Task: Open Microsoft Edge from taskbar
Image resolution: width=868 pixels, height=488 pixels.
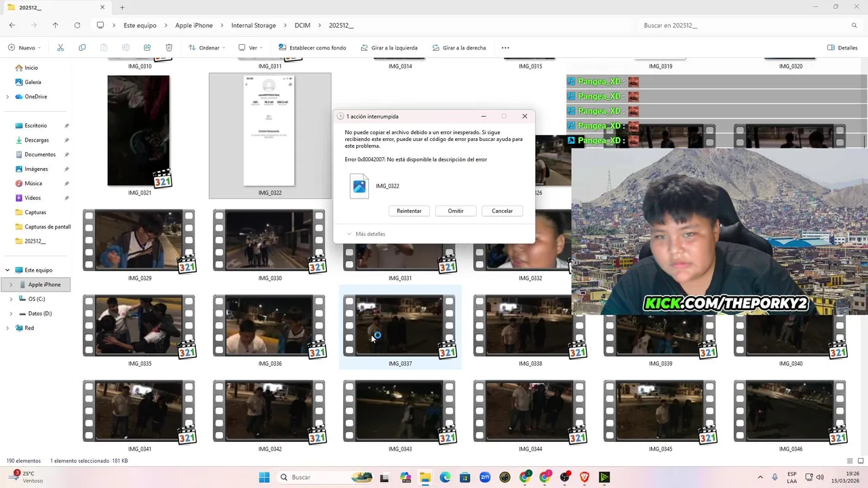Action: [x=445, y=477]
